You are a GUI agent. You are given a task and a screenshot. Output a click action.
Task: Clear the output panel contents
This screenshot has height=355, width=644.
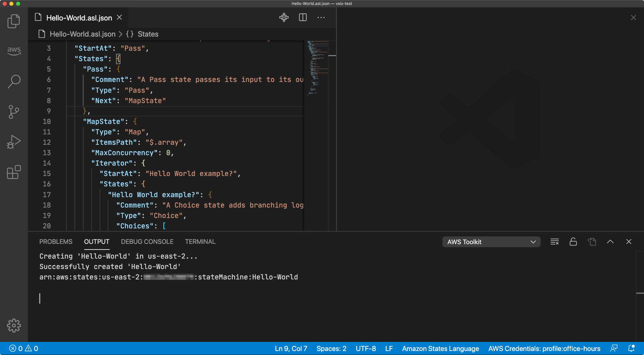(x=554, y=242)
